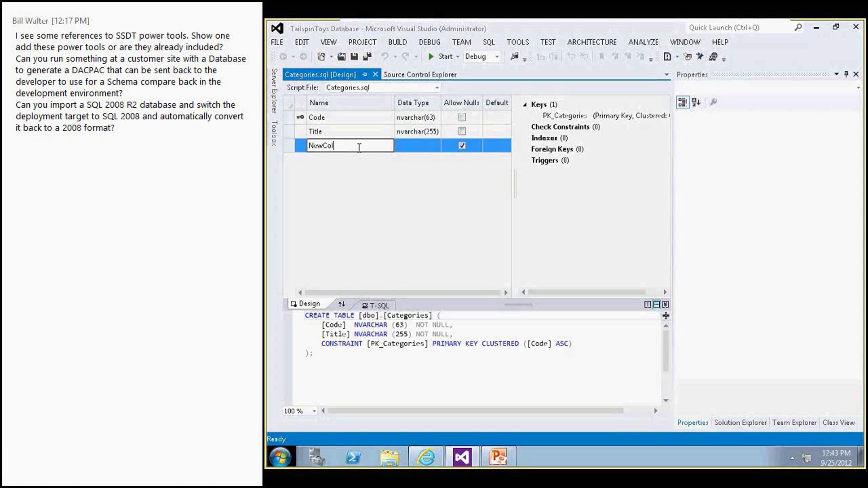Open Internet Explorer from the taskbar
This screenshot has height=488, width=868.
pos(426,457)
